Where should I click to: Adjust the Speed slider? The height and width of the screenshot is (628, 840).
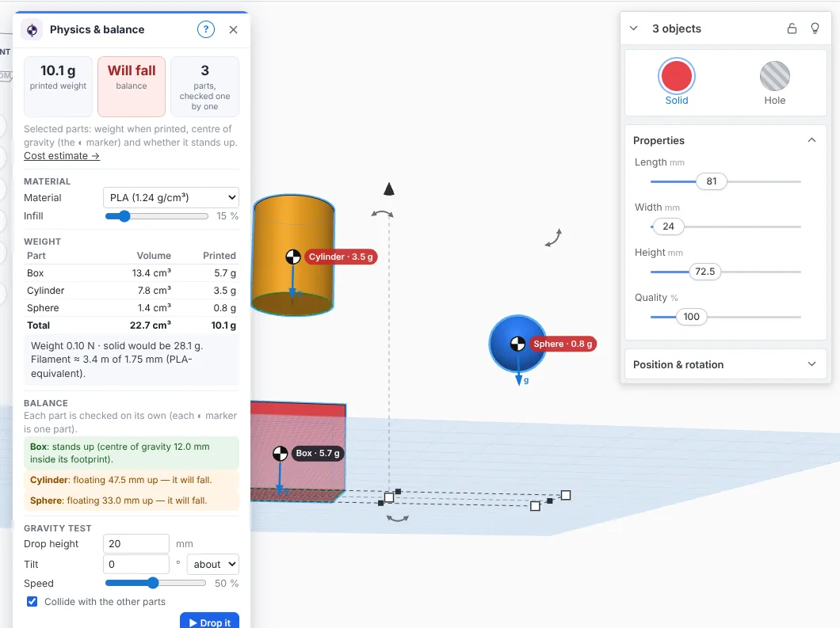155,583
